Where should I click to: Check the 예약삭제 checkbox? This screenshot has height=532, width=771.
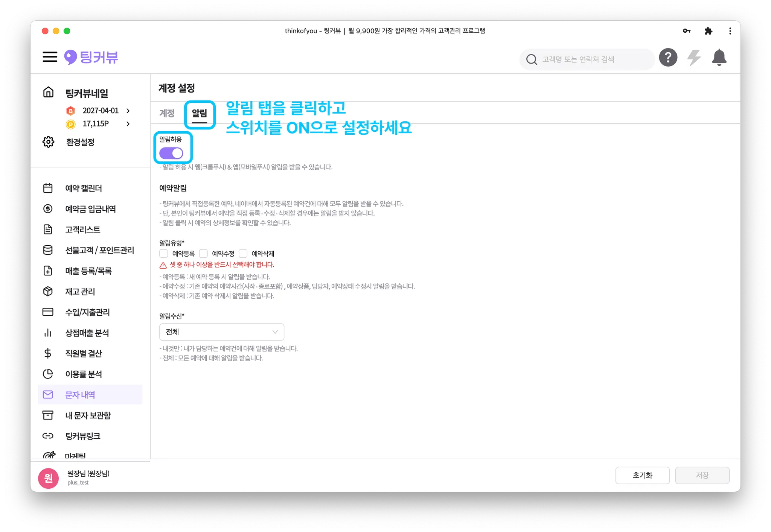pyautogui.click(x=243, y=254)
